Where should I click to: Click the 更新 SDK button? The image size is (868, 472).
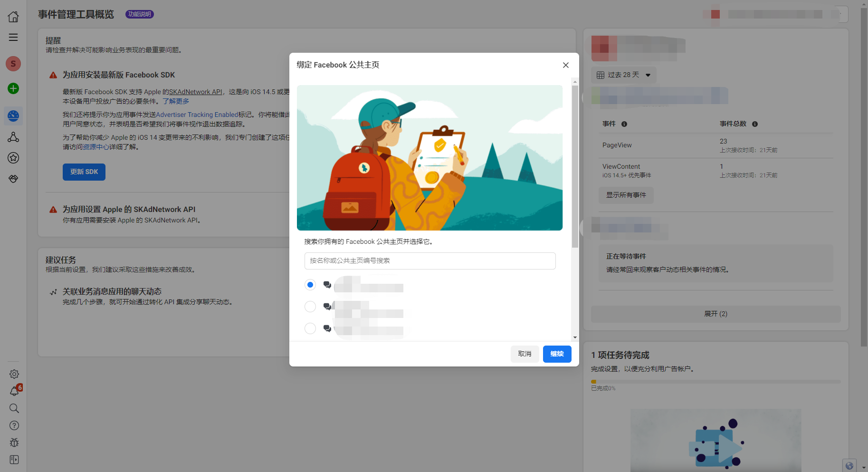[x=84, y=172]
